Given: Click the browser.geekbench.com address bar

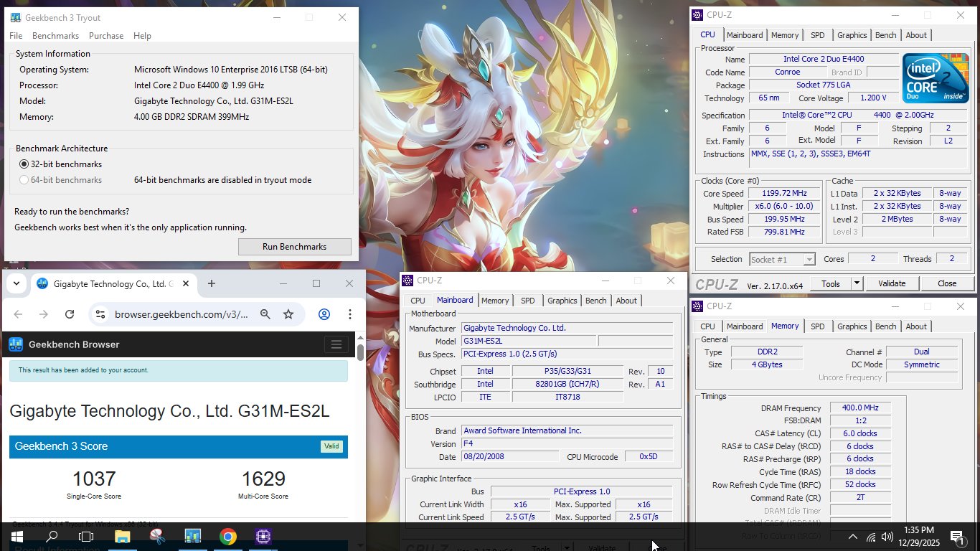Looking at the screenshot, I should tap(182, 314).
